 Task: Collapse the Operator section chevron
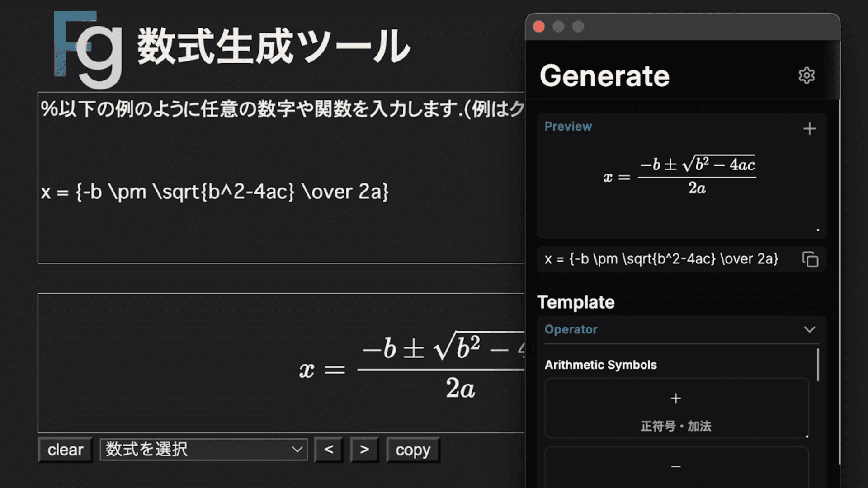coord(809,329)
